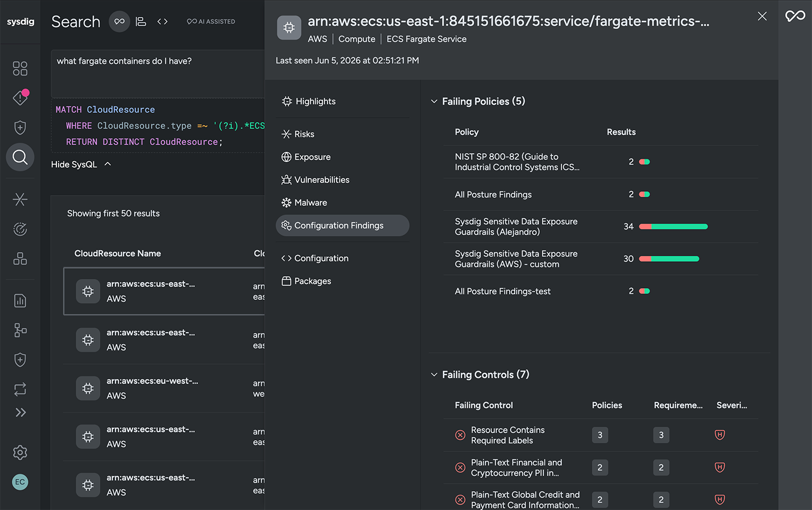Open the Settings gear icon

click(x=20, y=452)
